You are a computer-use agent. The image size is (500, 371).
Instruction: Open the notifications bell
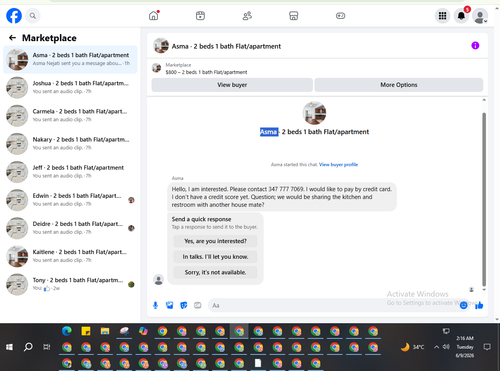[x=461, y=16]
